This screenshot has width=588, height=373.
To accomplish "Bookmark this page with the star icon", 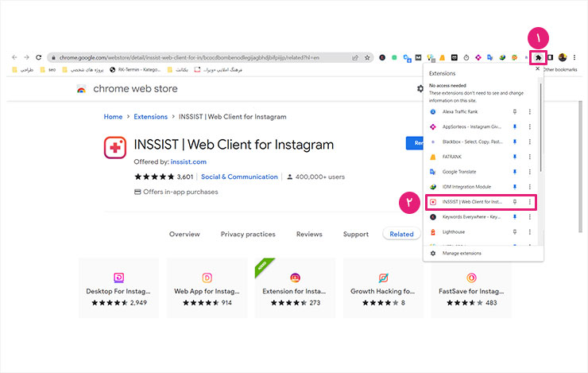I will [x=367, y=57].
